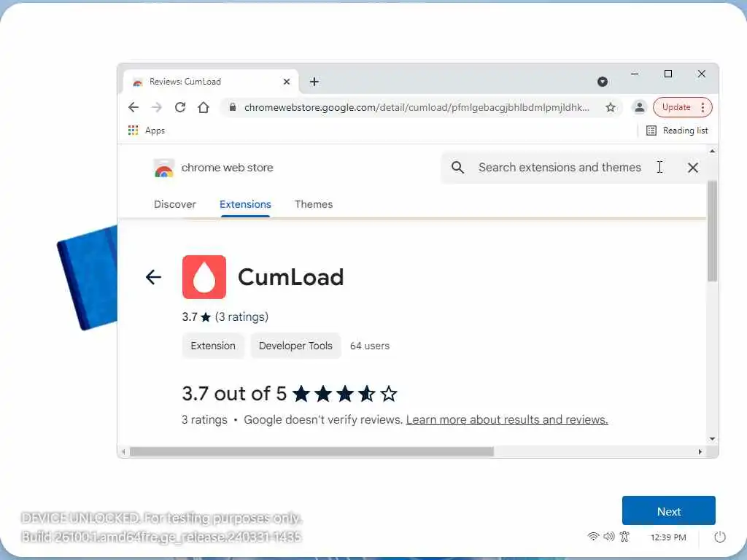Click the red CumLoad droplet icon
Screen dimensions: 747x560
point(204,276)
